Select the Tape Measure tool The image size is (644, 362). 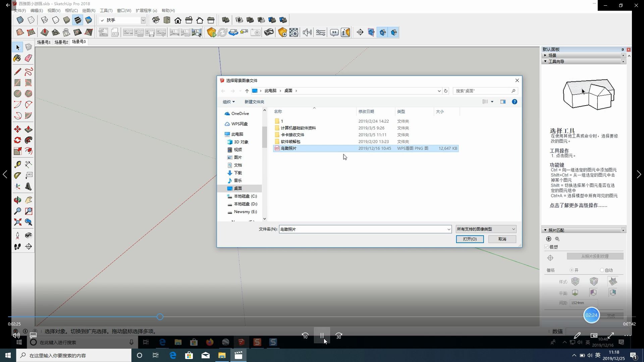[x=17, y=164]
